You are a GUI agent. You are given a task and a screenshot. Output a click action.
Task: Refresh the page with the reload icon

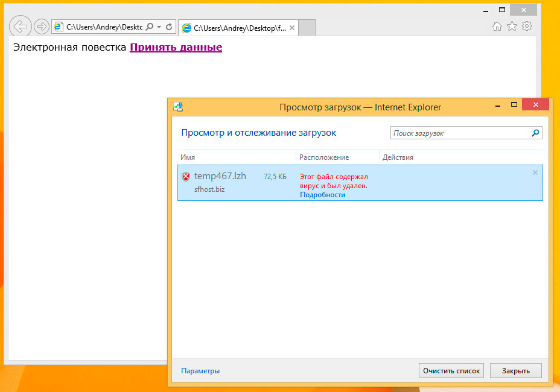click(170, 27)
